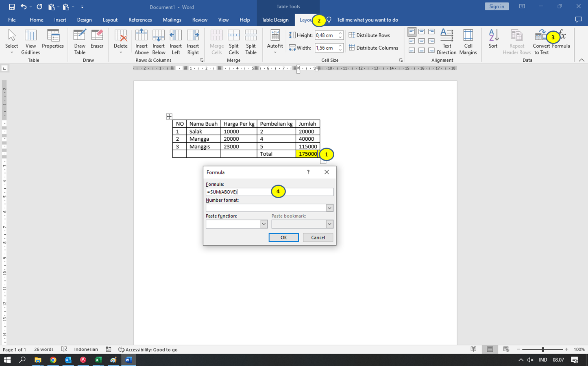588x366 pixels.
Task: Expand the Paste function dropdown
Action: pyautogui.click(x=264, y=224)
